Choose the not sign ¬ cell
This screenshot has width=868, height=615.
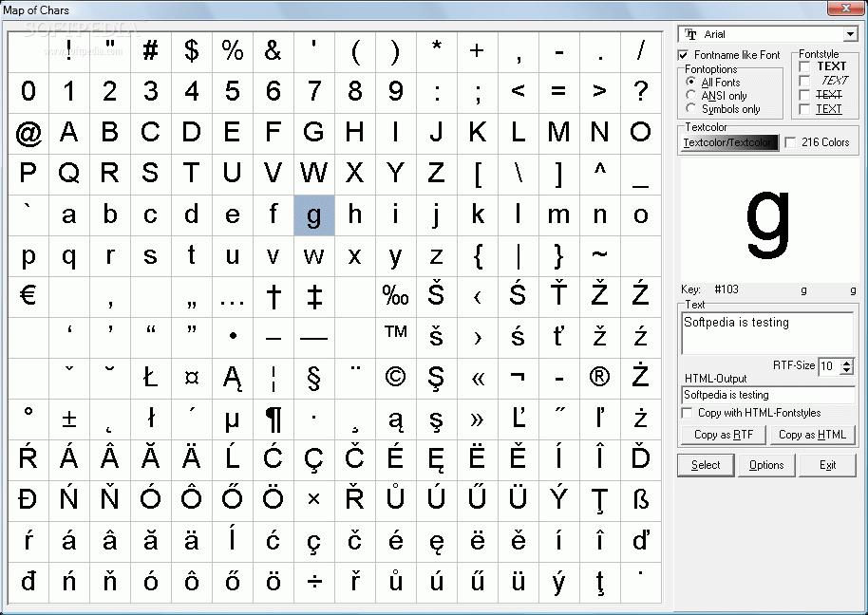coord(519,379)
